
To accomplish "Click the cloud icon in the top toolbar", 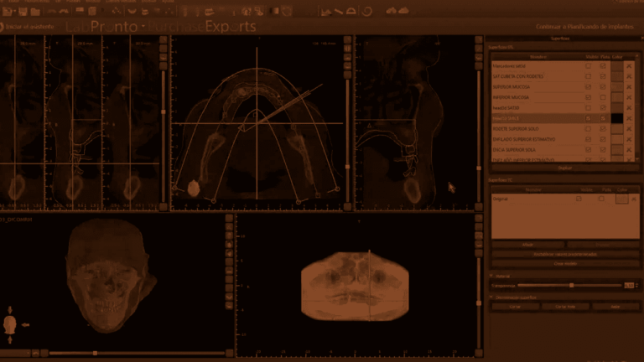I will click(402, 11).
